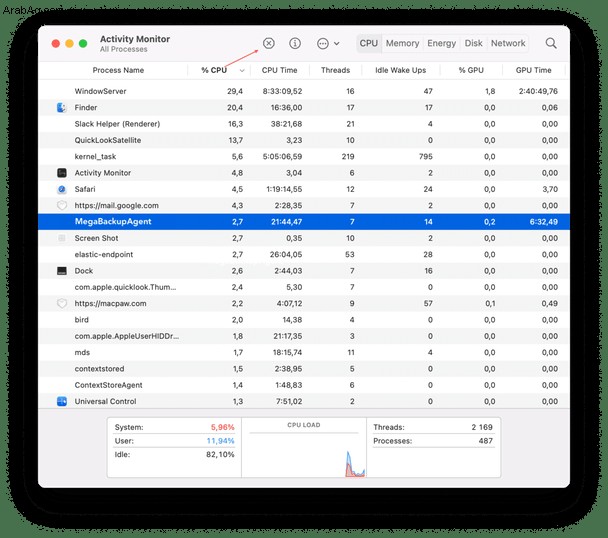
Task: Select the elastic-endpoint process
Action: 304,254
